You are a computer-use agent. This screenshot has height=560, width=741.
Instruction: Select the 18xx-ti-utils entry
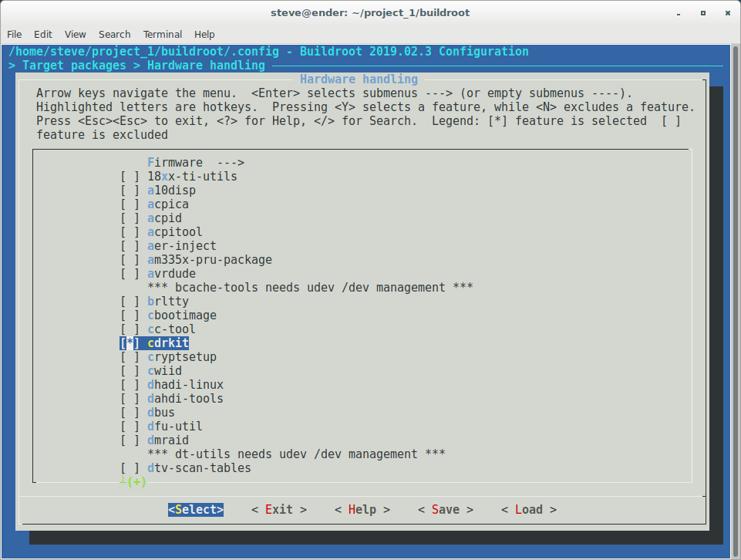click(192, 177)
